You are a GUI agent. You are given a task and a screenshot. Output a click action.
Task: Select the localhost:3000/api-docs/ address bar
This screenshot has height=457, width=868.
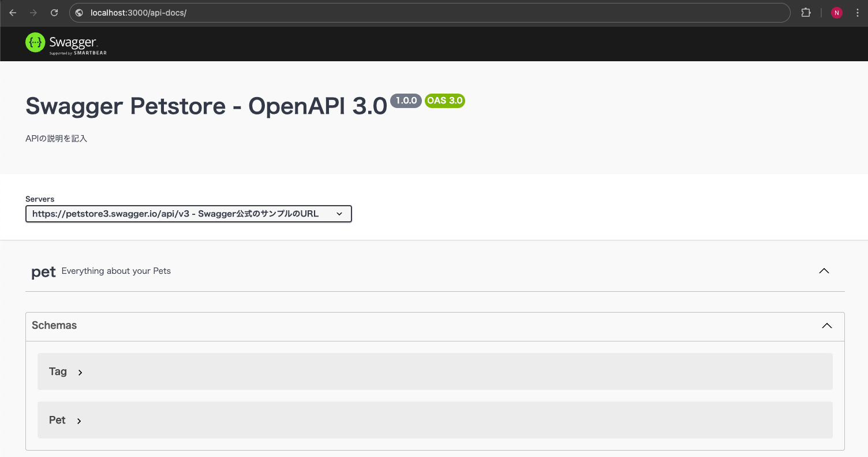[429, 13]
